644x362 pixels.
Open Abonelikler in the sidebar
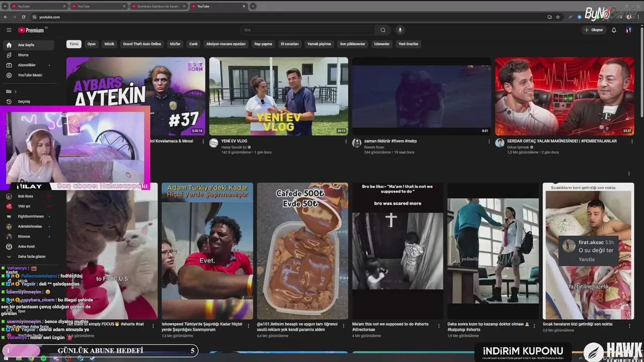pos(30,65)
